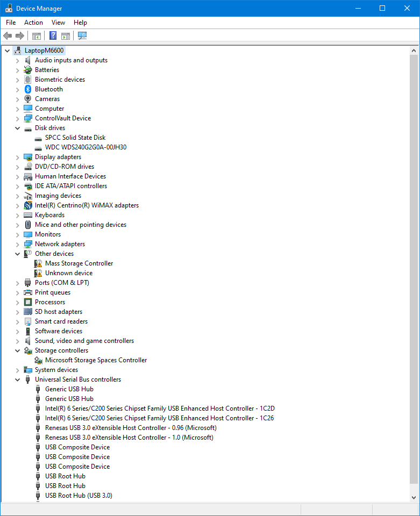
Task: Click the Microsoft Storage Spaces Controller icon
Action: point(38,360)
